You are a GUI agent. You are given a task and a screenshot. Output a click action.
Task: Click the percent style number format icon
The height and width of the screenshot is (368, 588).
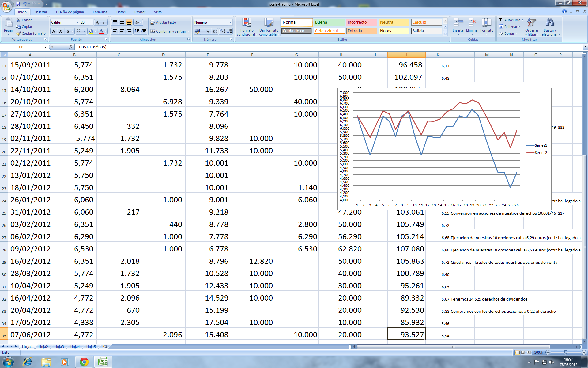click(x=208, y=31)
